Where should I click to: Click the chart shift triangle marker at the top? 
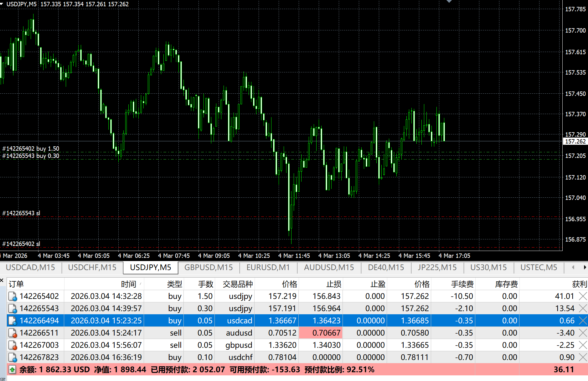tap(449, 2)
